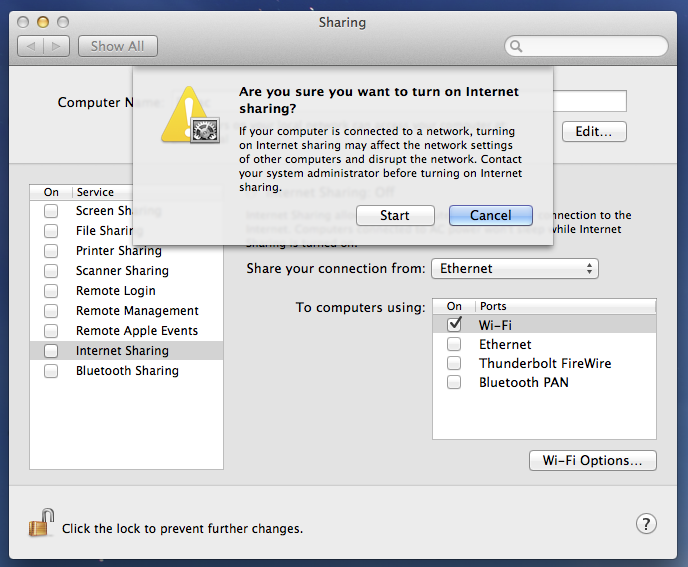Open Wi-Fi Options…
Screen dimensions: 688x567
coord(593,460)
